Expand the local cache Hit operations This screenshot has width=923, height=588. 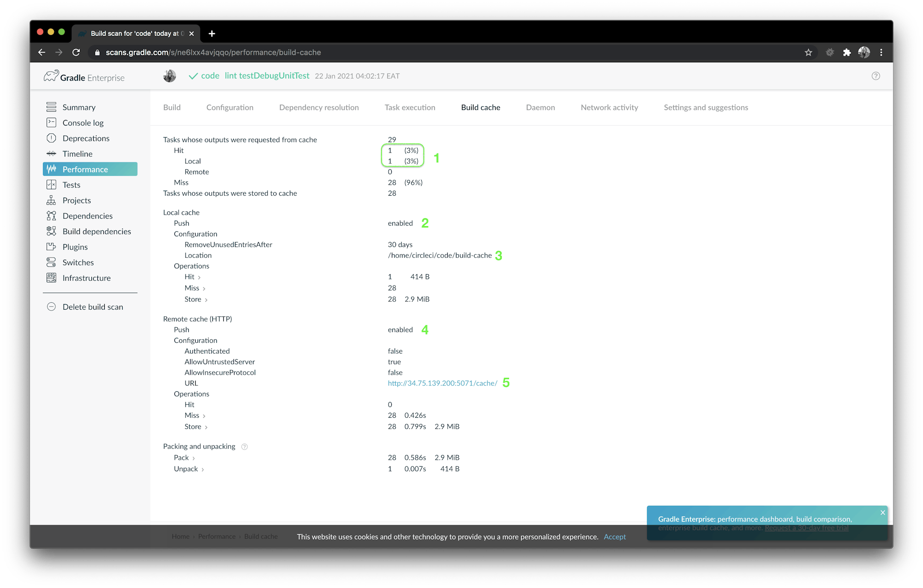192,276
